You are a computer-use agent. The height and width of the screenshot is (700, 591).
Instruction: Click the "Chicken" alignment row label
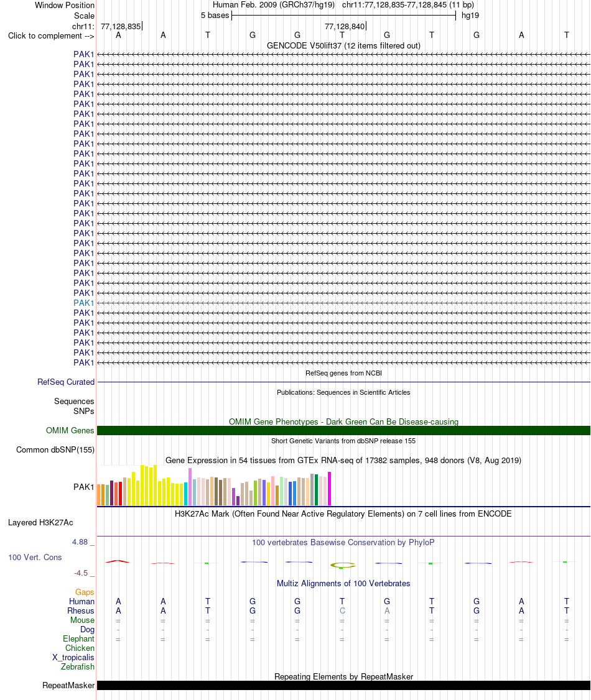pyautogui.click(x=80, y=648)
